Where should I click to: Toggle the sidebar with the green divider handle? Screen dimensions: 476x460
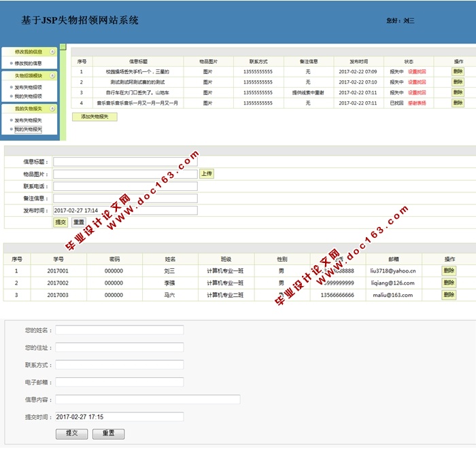63,47
